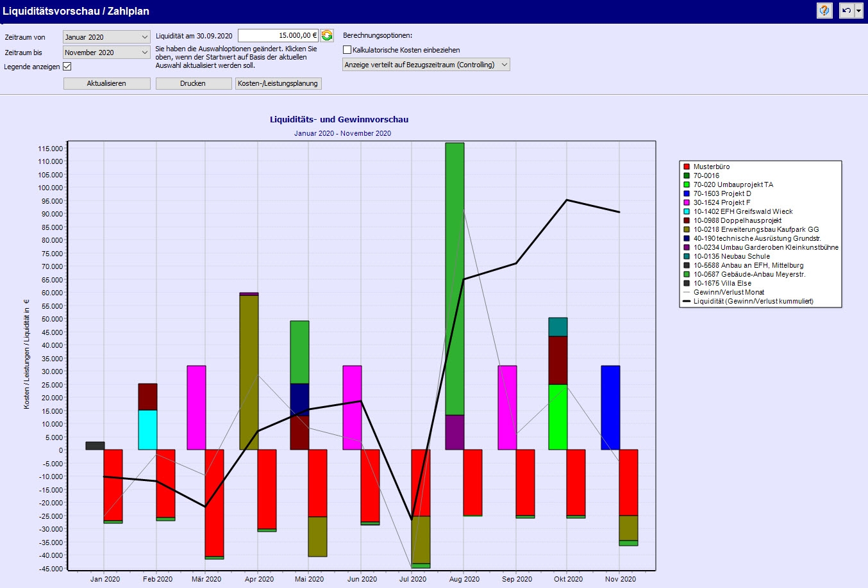Click the bright green Umbauprojekt TA legend swatch
Viewport: 868px width, 588px height.
click(x=687, y=184)
